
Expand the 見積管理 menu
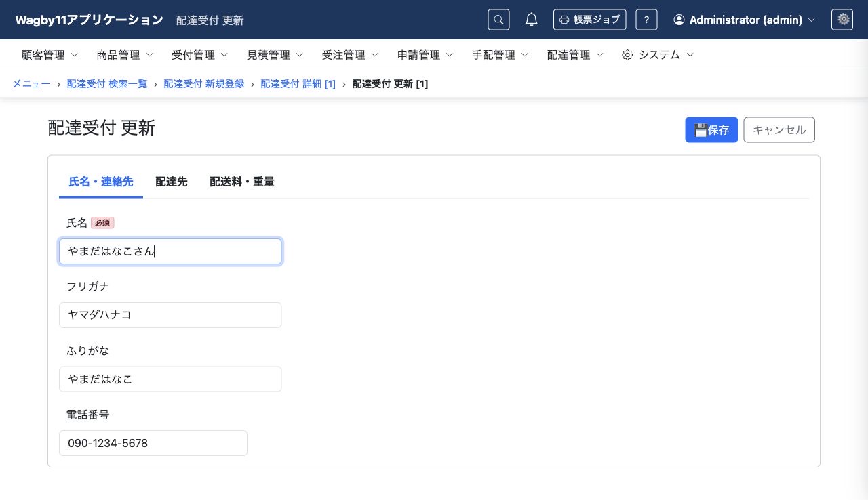(275, 55)
